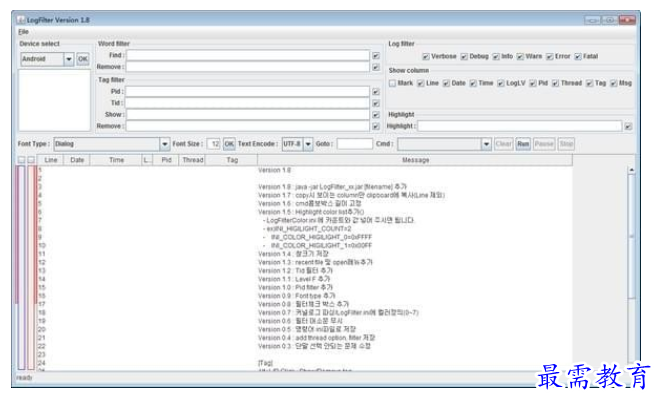Click the LogFilter title bar icon
The width and height of the screenshot is (659, 408).
pos(21,20)
